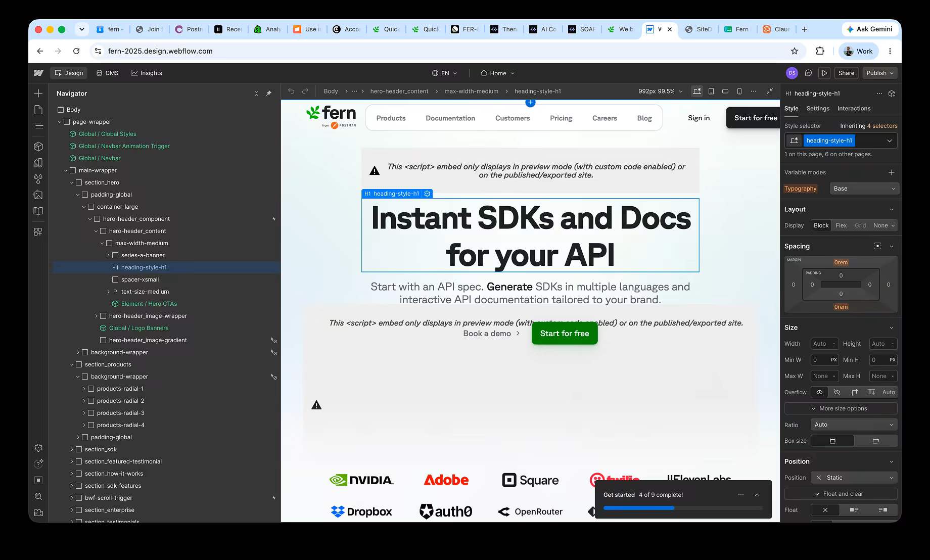The width and height of the screenshot is (930, 560).
Task: Open the EN locale dropdown
Action: pos(445,73)
